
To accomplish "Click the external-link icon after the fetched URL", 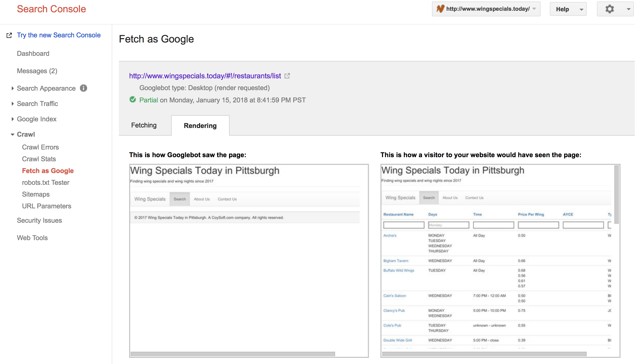I will [287, 76].
